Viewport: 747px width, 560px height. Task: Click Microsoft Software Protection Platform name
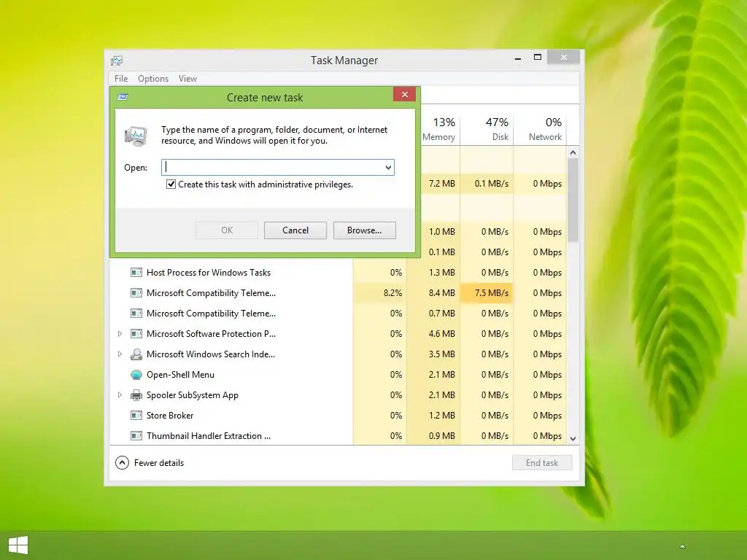[211, 334]
